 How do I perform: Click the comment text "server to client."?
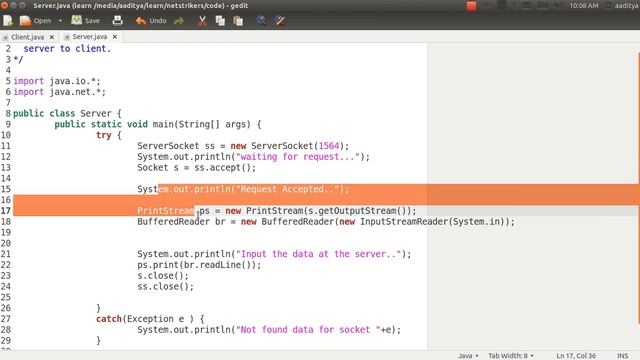pos(67,49)
